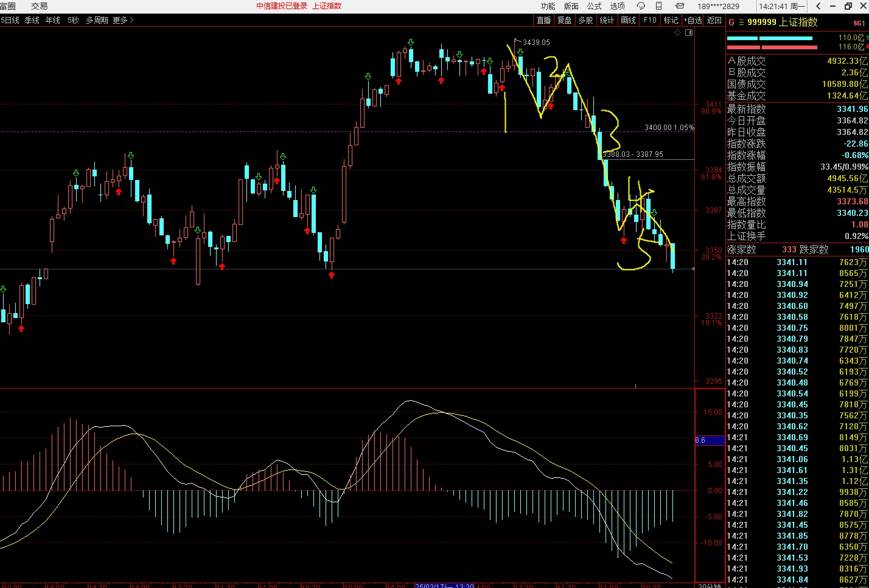Image resolution: width=869 pixels, height=588 pixels.
Task: Switch to the 年线 period tab
Action: (x=53, y=20)
